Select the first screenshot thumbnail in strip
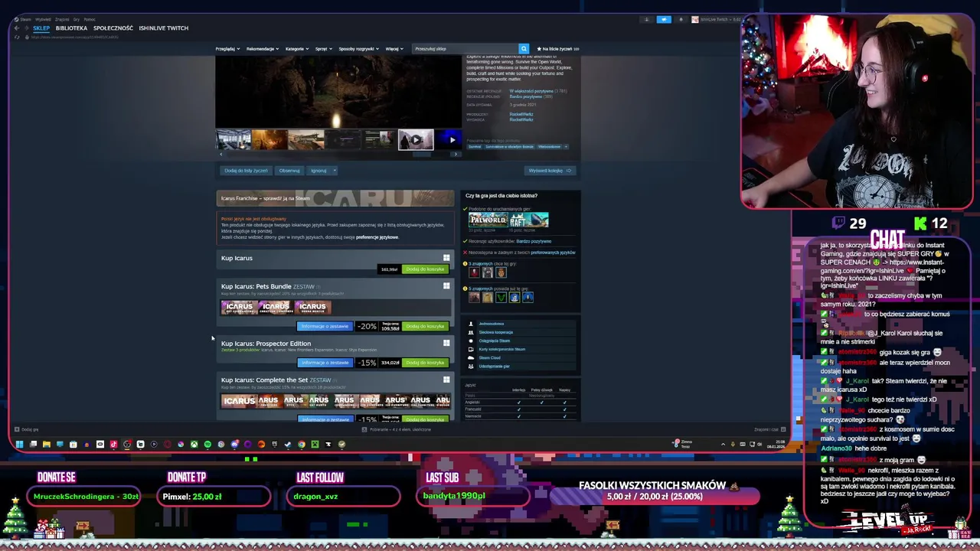Viewport: 980px width, 551px height. tap(234, 139)
